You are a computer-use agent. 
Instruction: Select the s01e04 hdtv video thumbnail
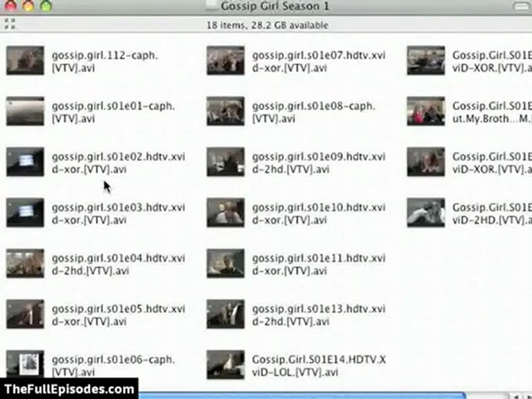pyautogui.click(x=25, y=263)
